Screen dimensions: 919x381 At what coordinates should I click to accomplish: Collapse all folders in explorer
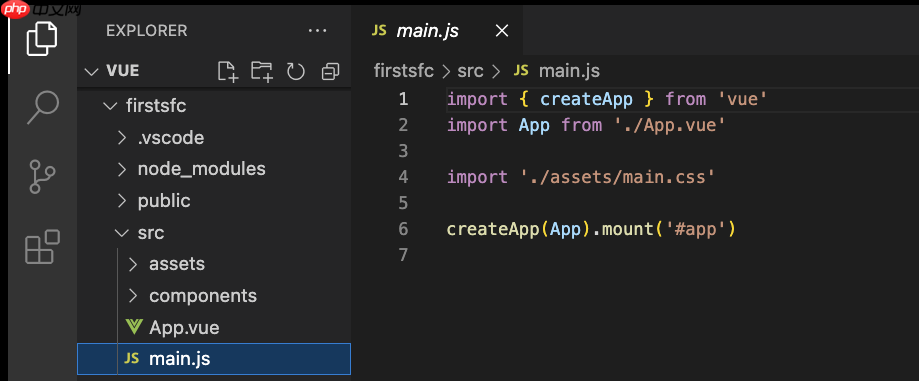pos(331,72)
